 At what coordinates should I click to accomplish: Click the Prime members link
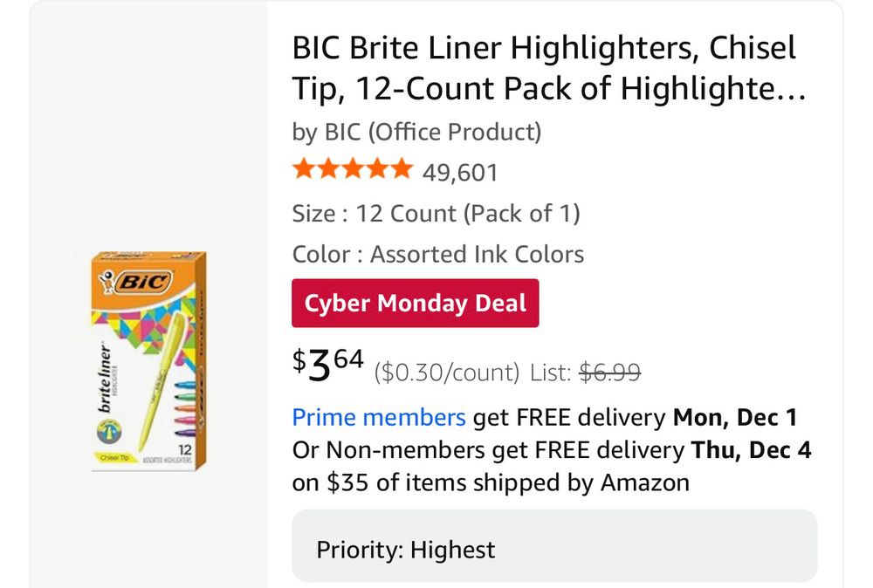pyautogui.click(x=378, y=418)
